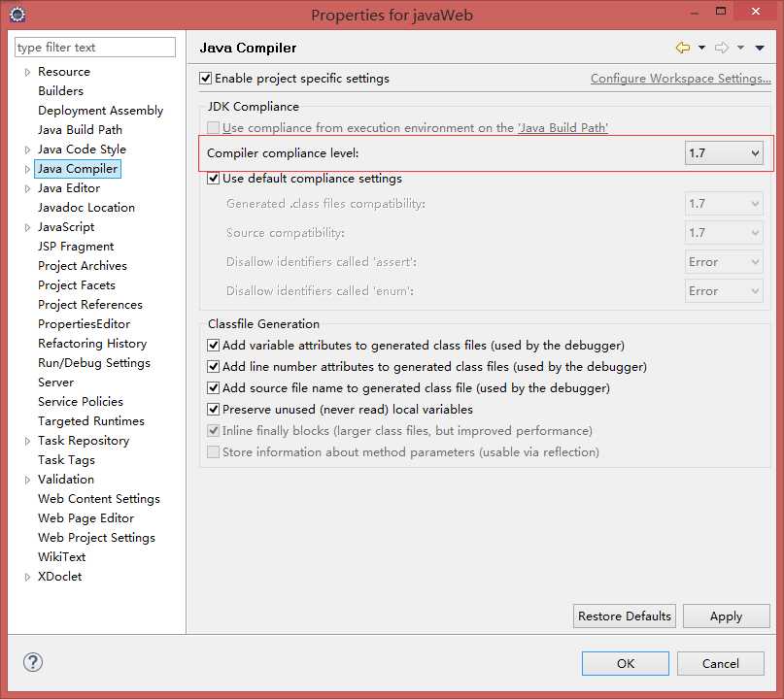Select WikiText in the tree
784x699 pixels.
tap(61, 557)
